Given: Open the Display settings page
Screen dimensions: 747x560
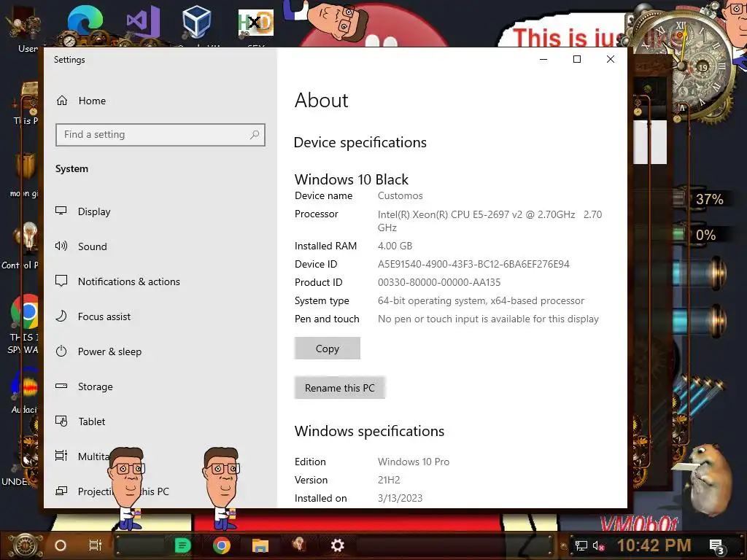Looking at the screenshot, I should pos(94,211).
